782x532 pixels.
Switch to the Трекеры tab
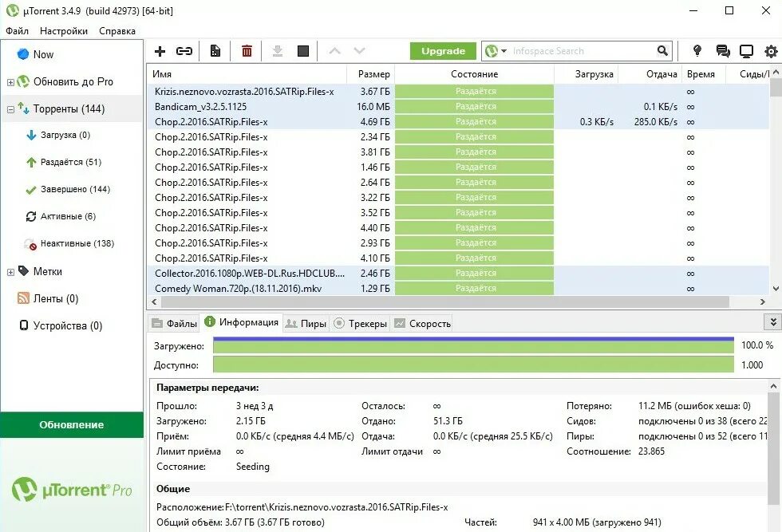[x=360, y=324]
